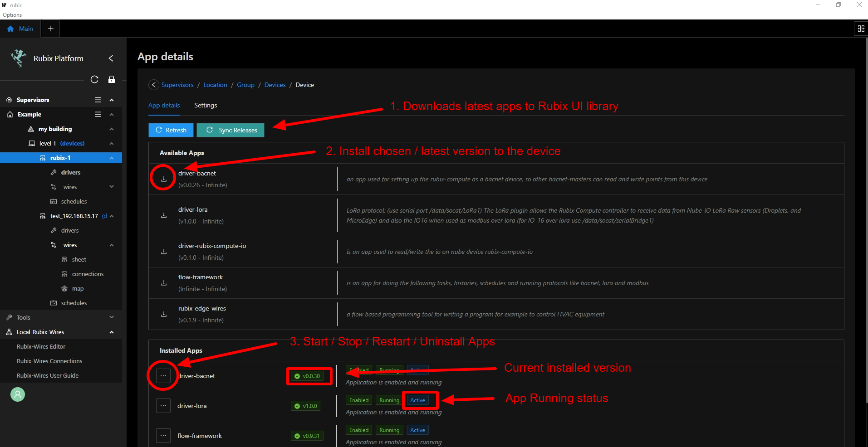Click the Local-Rubix-Wires network icon
Viewport: 868px width, 447px height.
(x=9, y=332)
